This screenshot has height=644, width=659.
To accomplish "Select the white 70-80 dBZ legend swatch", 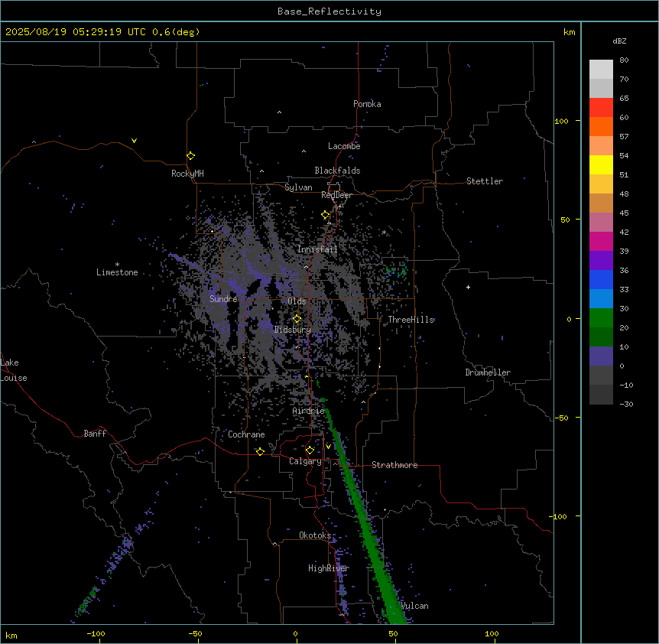I will tap(601, 70).
